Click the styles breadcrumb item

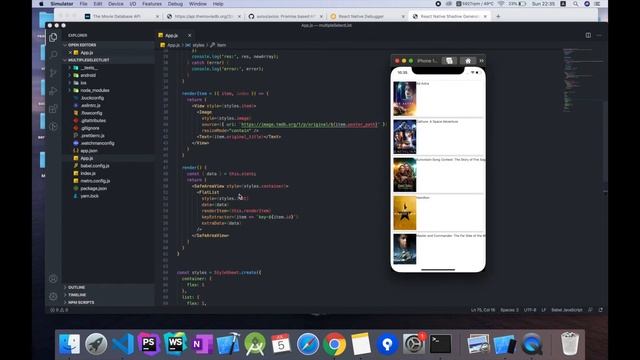pos(198,45)
